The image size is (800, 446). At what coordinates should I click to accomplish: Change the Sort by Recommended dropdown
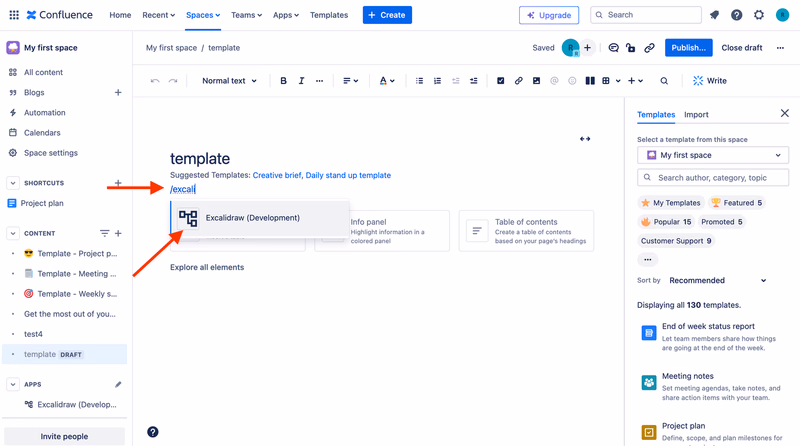coord(717,280)
